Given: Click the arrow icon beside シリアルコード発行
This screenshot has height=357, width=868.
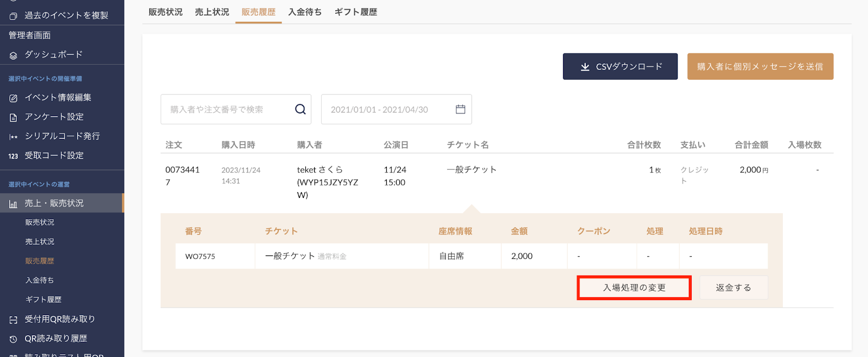Looking at the screenshot, I should tap(14, 137).
